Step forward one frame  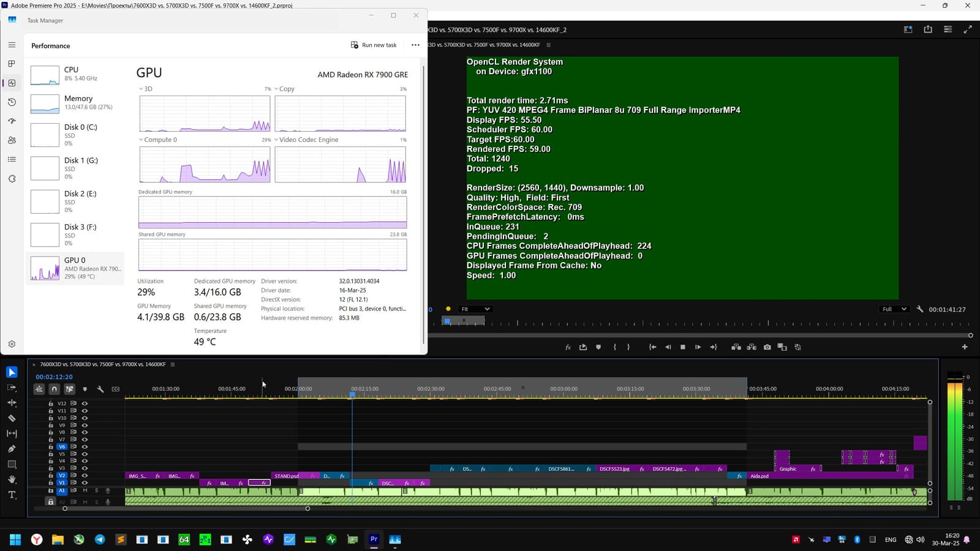tap(698, 347)
